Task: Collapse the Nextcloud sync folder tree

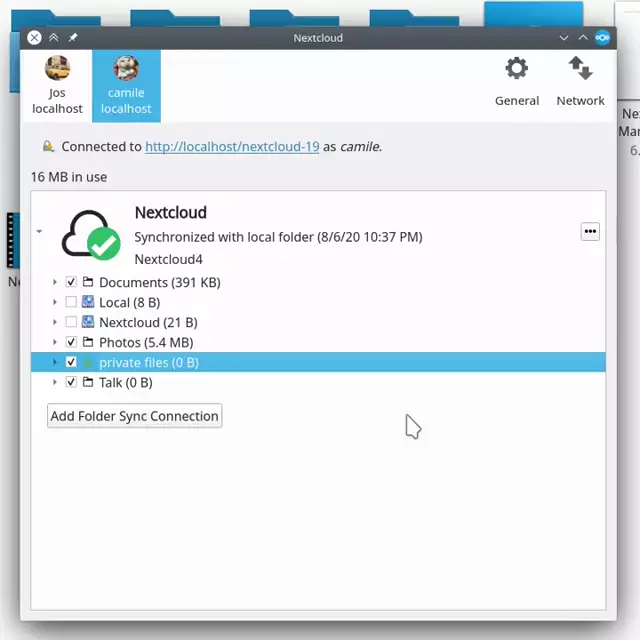Action: [39, 231]
